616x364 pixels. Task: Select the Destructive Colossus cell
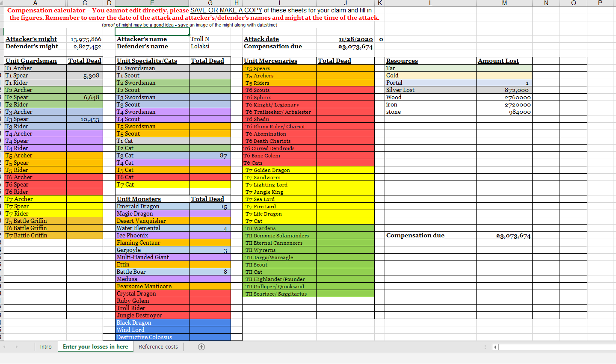[152, 337]
